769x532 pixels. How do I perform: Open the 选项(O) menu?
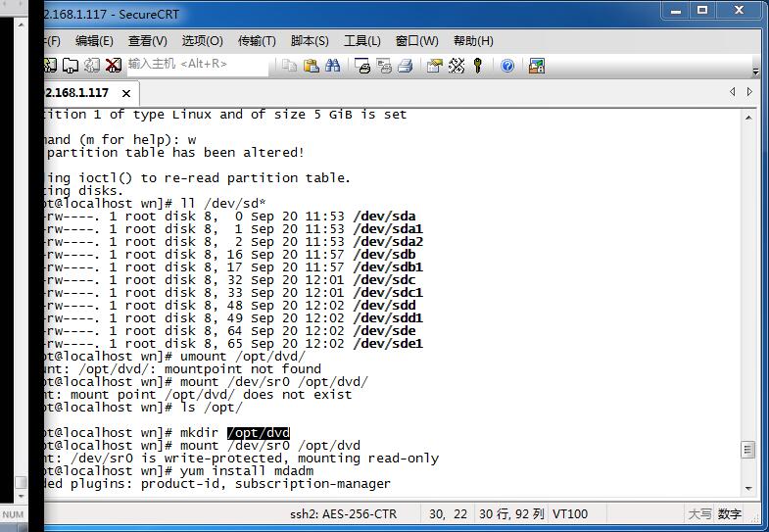pos(202,41)
